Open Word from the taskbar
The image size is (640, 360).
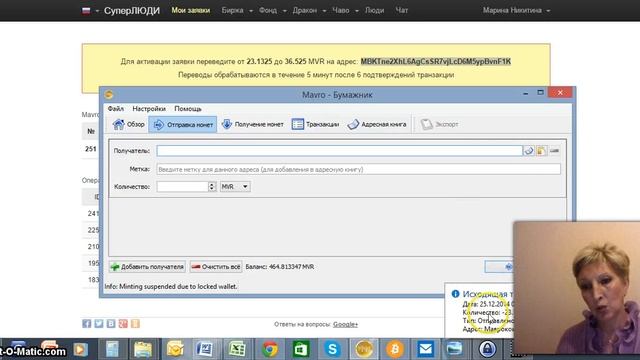click(205, 349)
